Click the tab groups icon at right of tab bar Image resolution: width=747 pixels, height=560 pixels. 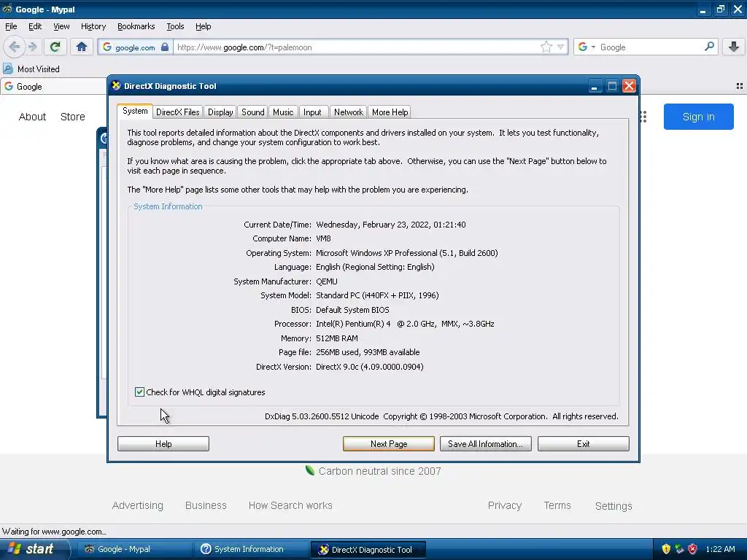tap(740, 86)
